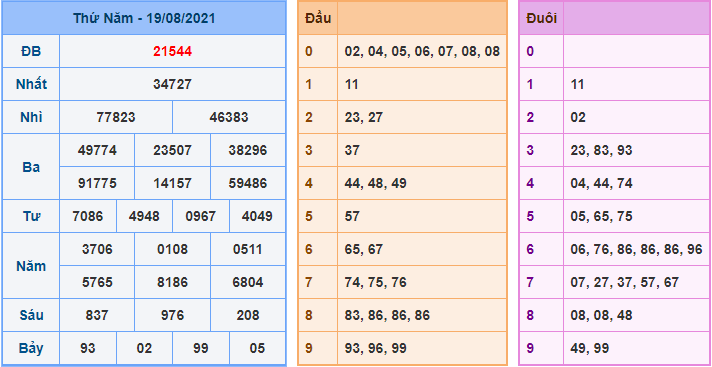This screenshot has height=367, width=712.
Task: Select the 'Nhì' prize label
Action: tap(31, 117)
